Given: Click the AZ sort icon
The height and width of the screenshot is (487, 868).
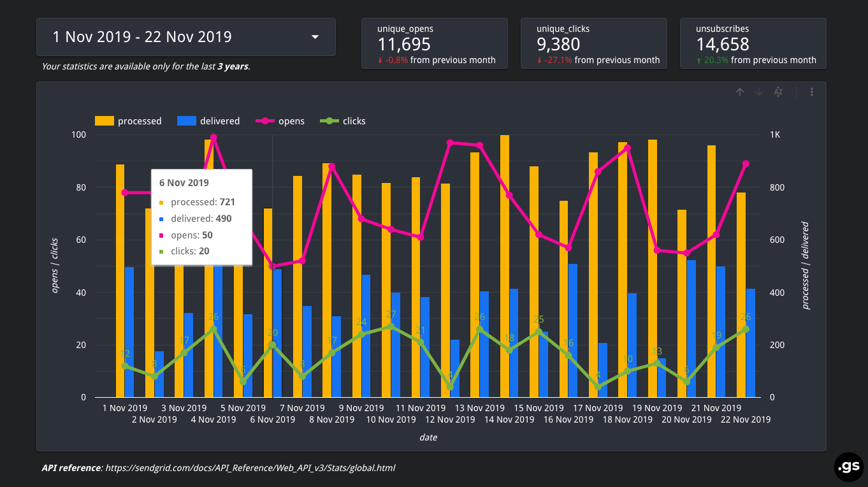Looking at the screenshot, I should point(778,92).
